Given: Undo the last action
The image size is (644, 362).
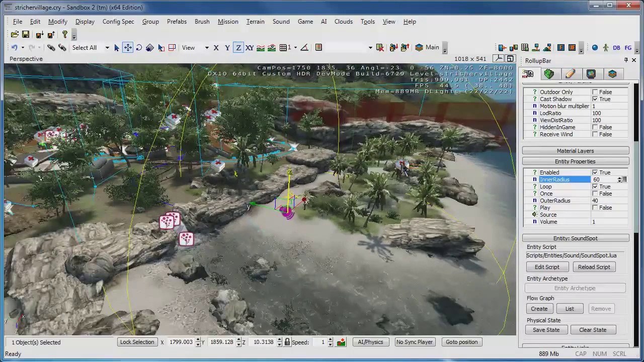Looking at the screenshot, I should (x=15, y=47).
